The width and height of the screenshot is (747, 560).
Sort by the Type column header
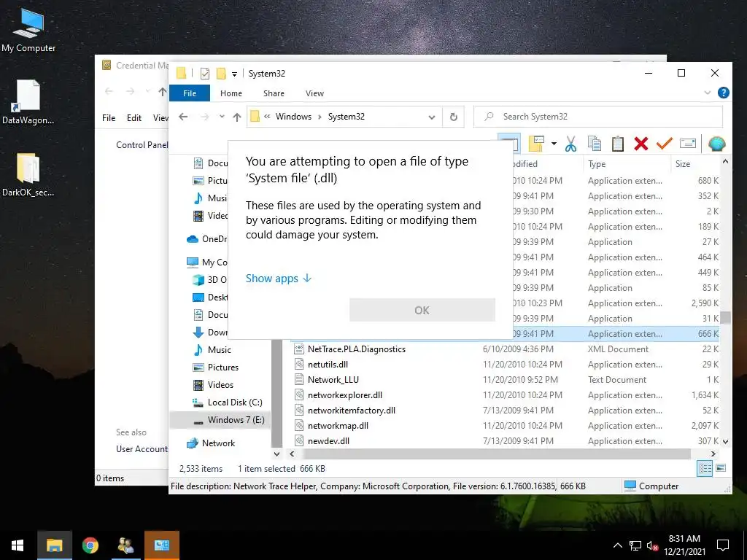click(x=597, y=164)
